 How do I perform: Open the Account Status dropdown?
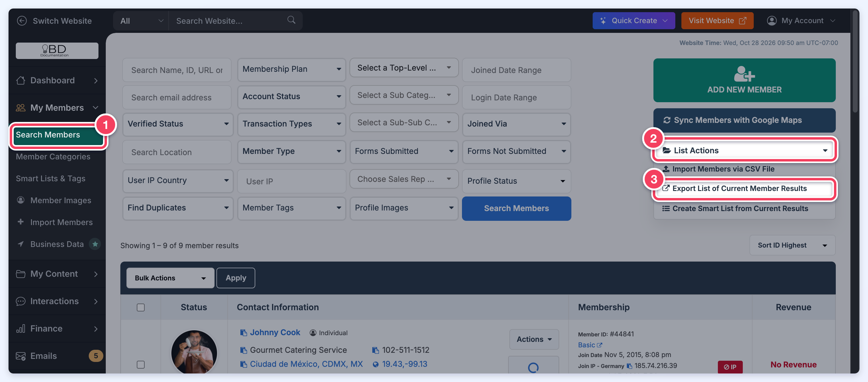(x=291, y=96)
